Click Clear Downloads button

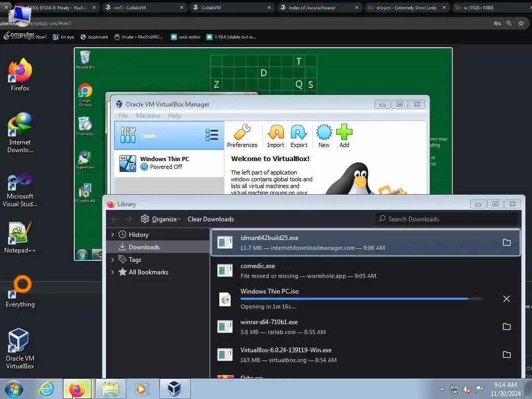210,219
